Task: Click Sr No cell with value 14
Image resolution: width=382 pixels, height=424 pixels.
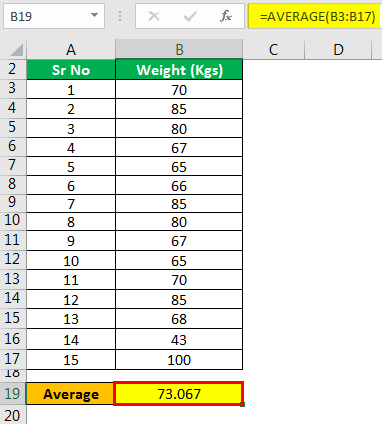Action: click(x=71, y=339)
